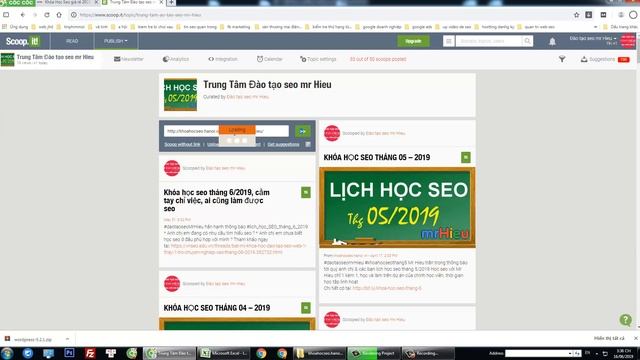Open notifications bell

tap(552, 42)
